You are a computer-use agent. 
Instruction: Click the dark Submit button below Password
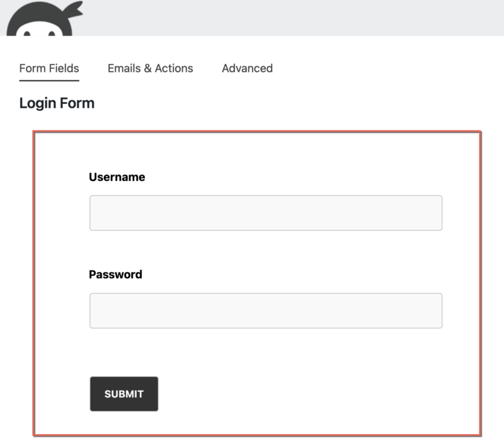tap(124, 393)
